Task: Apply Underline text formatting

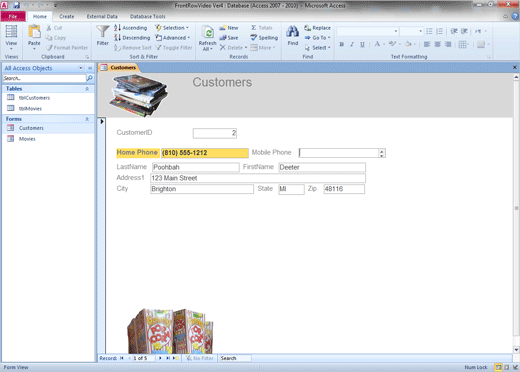Action: tap(362, 44)
